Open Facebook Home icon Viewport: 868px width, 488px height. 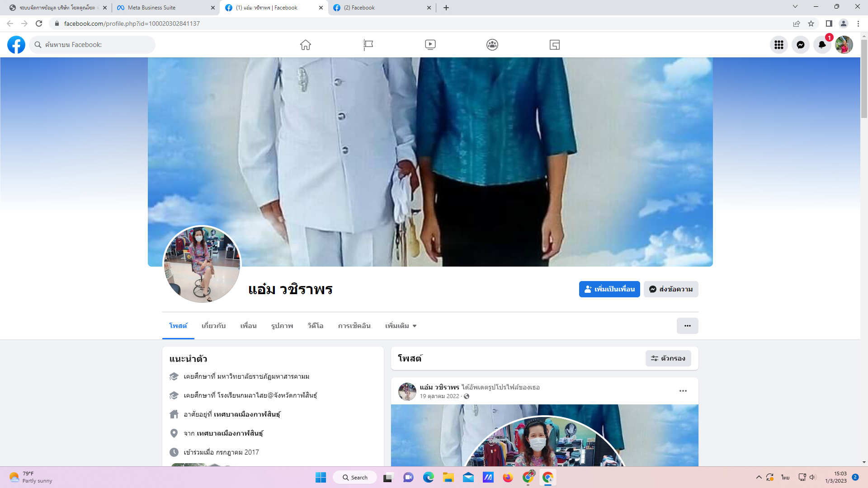(306, 45)
